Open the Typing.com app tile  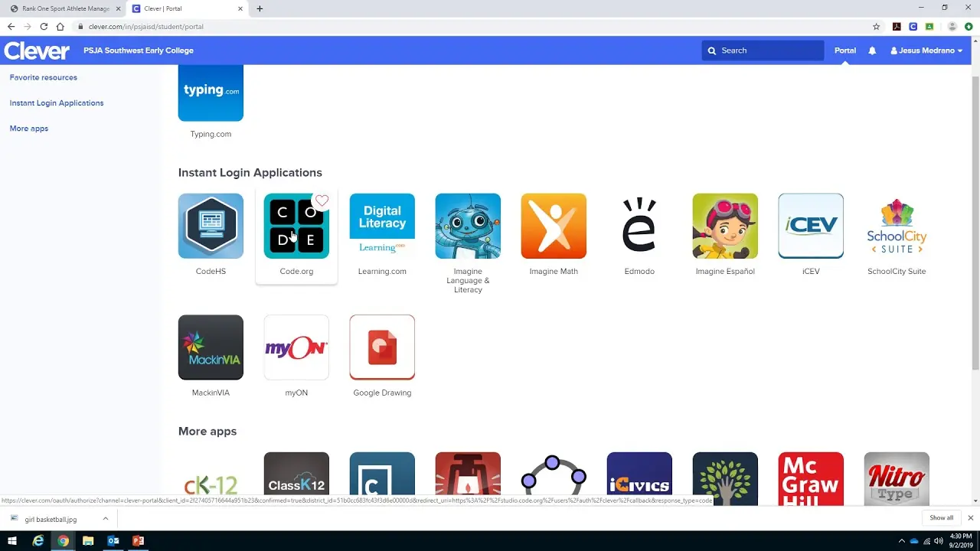(211, 93)
